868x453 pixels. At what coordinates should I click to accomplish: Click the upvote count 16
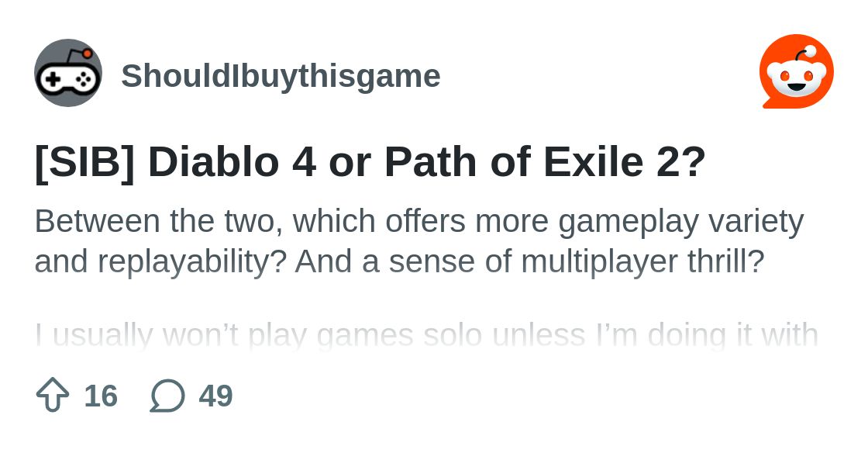click(x=101, y=396)
